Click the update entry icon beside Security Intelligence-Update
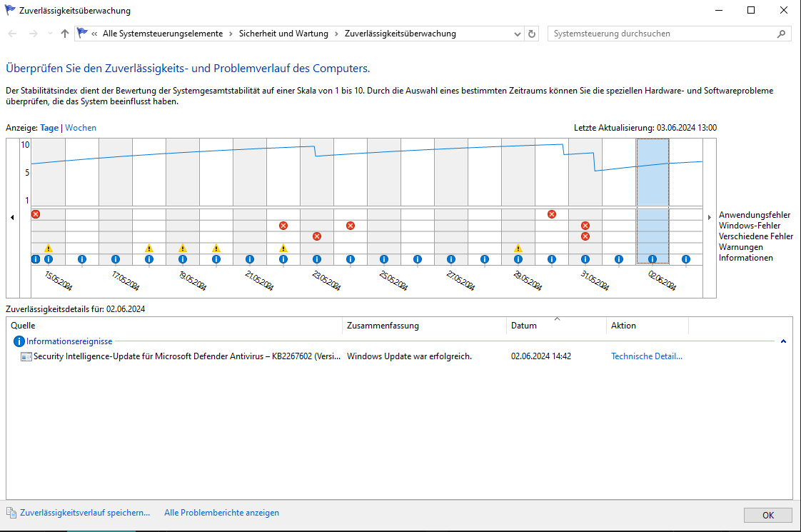Image resolution: width=801 pixels, height=532 pixels. (26, 357)
